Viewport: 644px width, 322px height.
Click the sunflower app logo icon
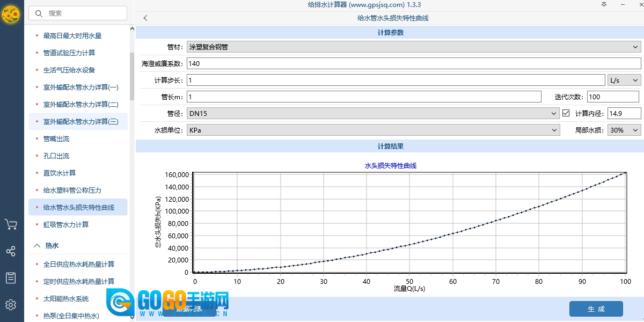(11, 15)
